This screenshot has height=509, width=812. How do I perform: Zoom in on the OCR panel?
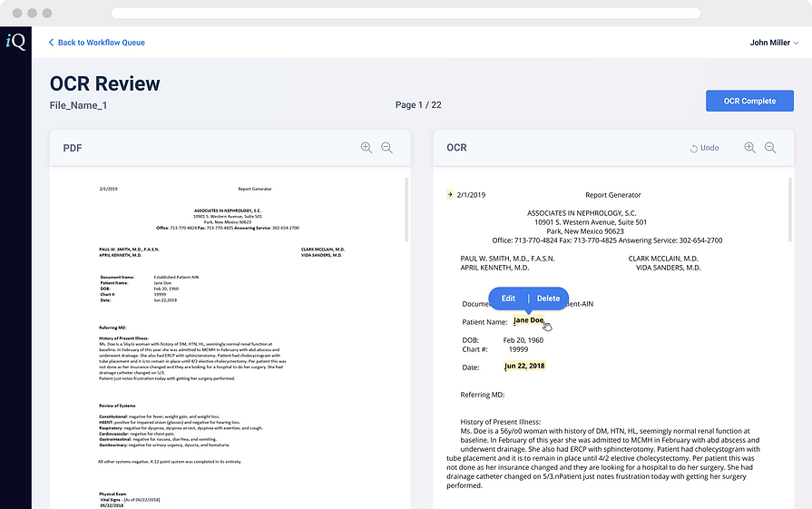pos(750,148)
